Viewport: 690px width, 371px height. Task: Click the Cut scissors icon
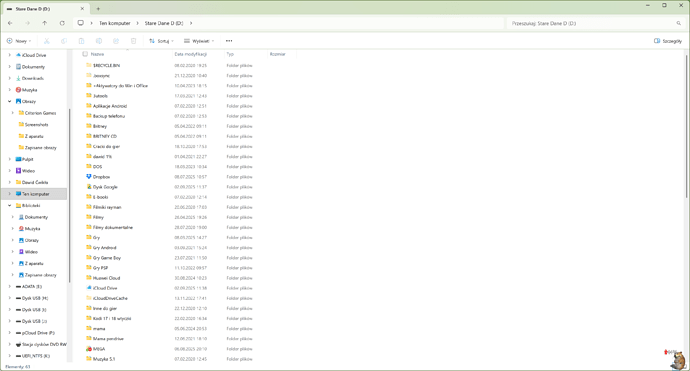tap(47, 41)
